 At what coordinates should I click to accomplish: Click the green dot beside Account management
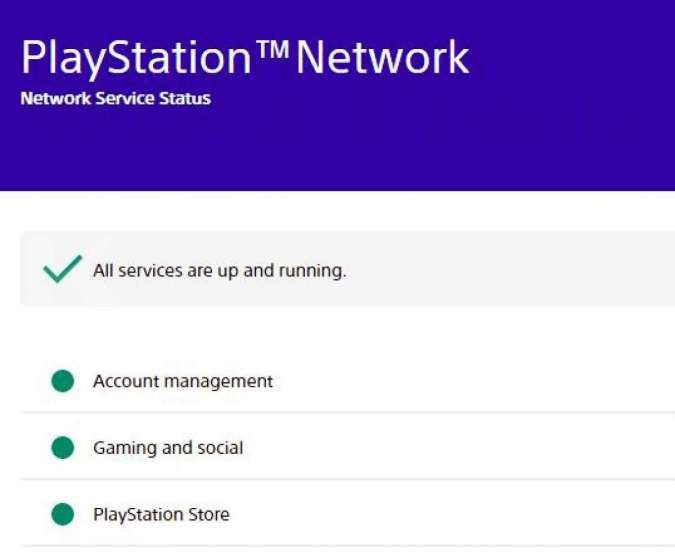tap(63, 381)
